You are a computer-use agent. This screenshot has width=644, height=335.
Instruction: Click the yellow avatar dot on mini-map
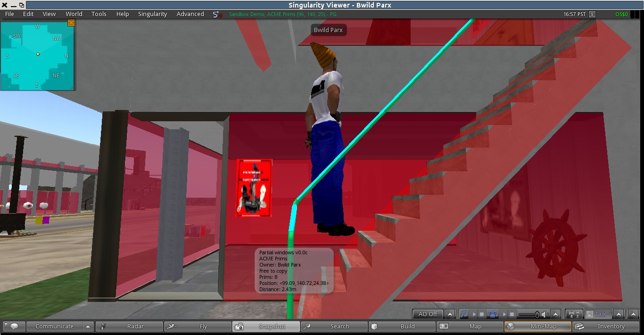38,54
